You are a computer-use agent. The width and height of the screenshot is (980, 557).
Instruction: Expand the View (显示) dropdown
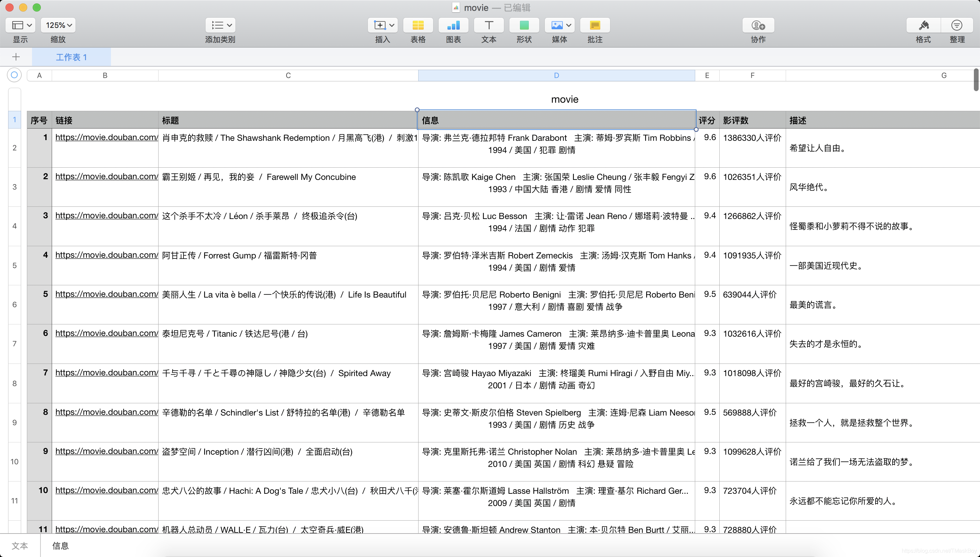click(21, 25)
